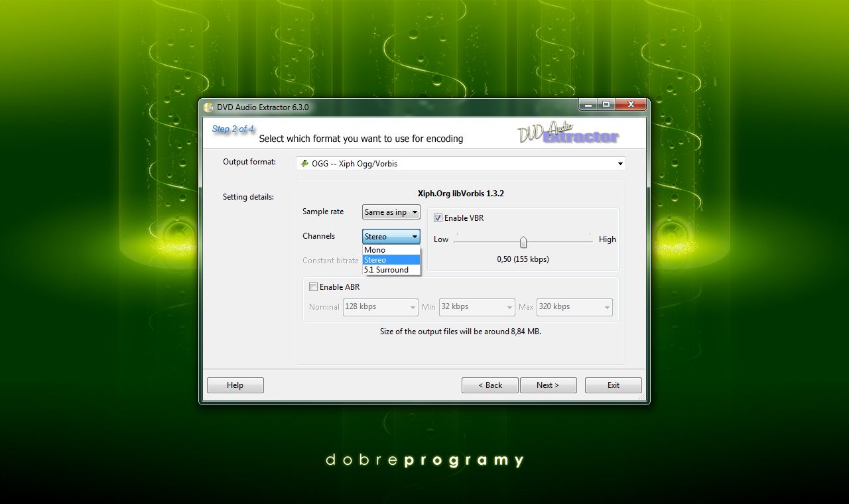This screenshot has width=849, height=504.
Task: Check the Enable ABR checkbox
Action: click(x=314, y=287)
